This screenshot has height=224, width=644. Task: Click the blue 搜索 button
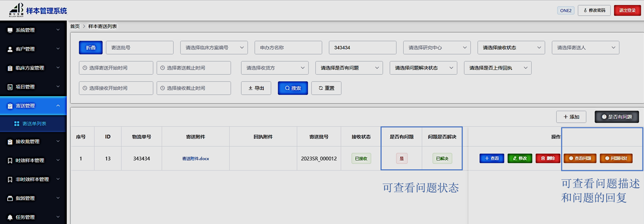(293, 88)
